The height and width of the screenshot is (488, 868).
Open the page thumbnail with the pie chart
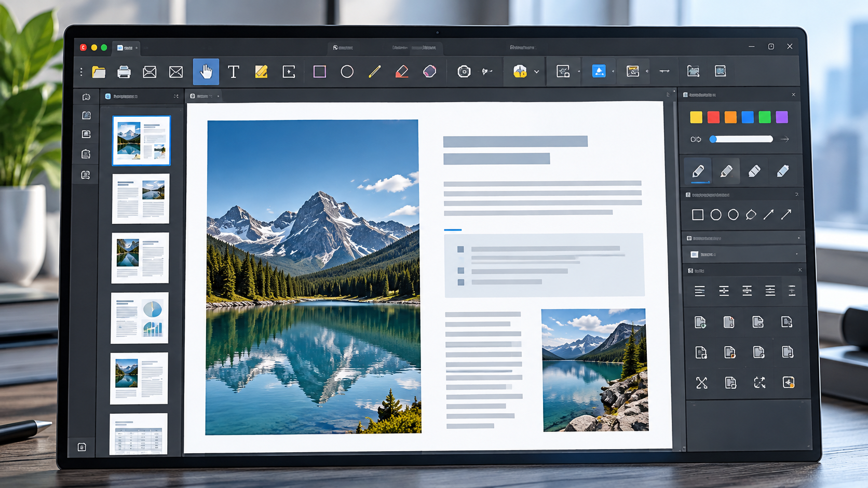140,318
